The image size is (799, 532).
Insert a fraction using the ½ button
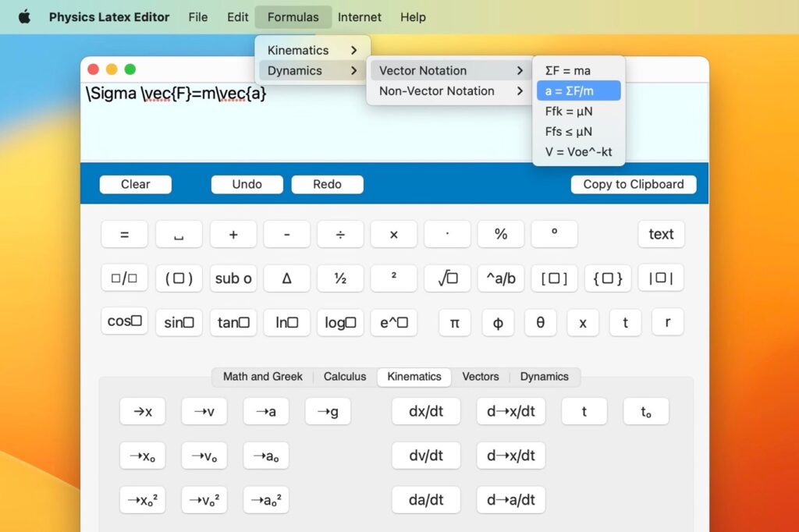pos(340,278)
